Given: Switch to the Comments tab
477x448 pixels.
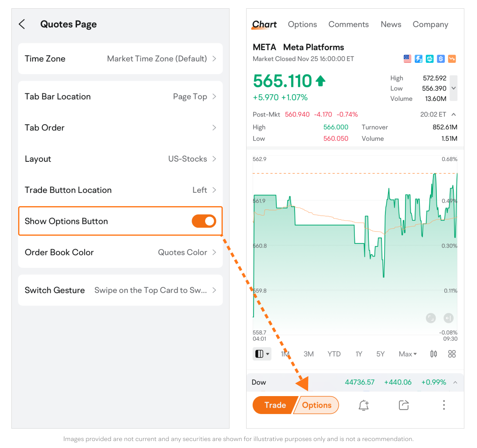Looking at the screenshot, I should [x=348, y=24].
